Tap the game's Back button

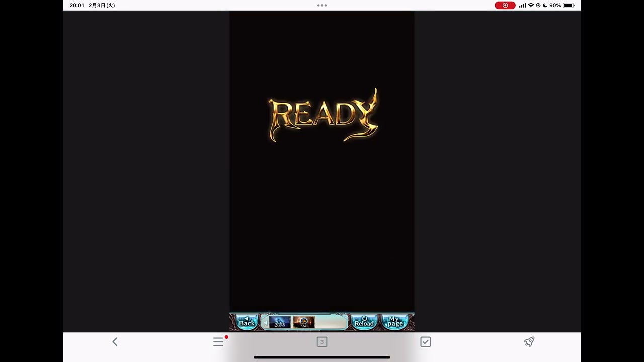tap(246, 322)
